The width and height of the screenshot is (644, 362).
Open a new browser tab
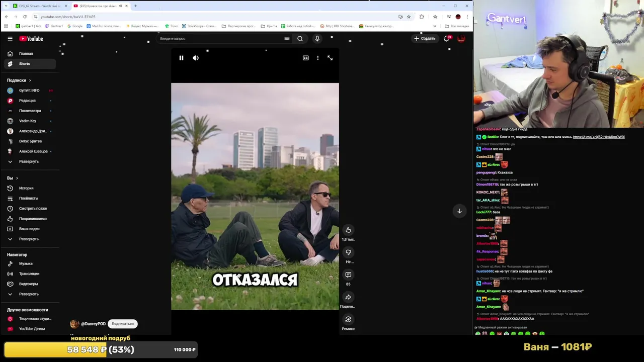pyautogui.click(x=135, y=6)
